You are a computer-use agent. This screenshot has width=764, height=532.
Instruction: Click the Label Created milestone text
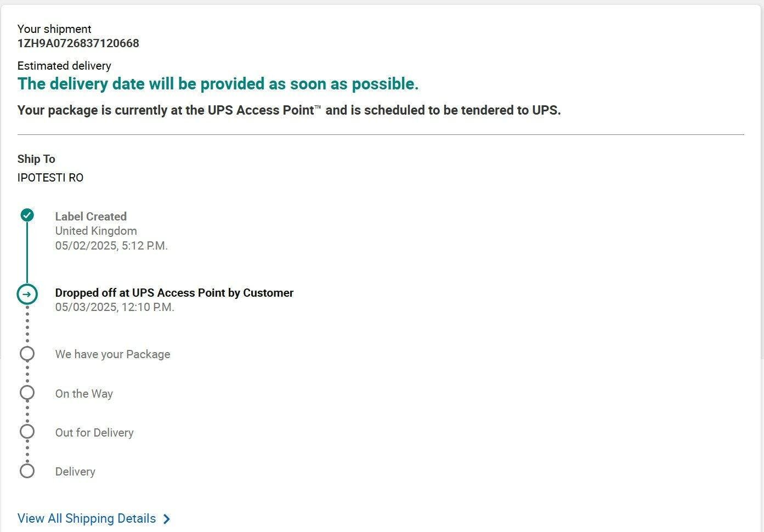click(x=90, y=217)
